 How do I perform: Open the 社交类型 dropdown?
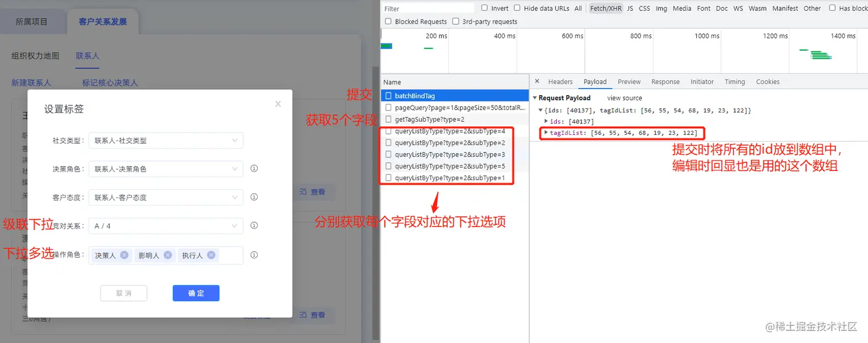coord(166,140)
